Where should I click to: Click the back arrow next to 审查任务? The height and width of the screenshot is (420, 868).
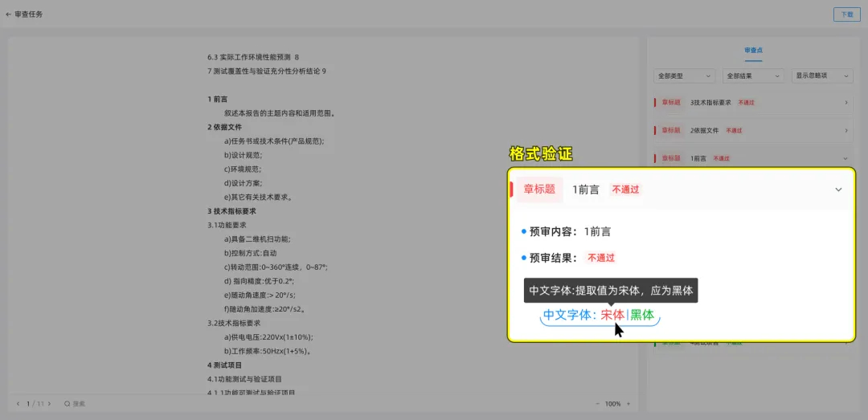click(8, 14)
